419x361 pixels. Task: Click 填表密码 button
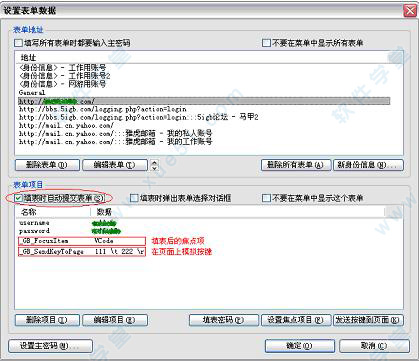(224, 320)
